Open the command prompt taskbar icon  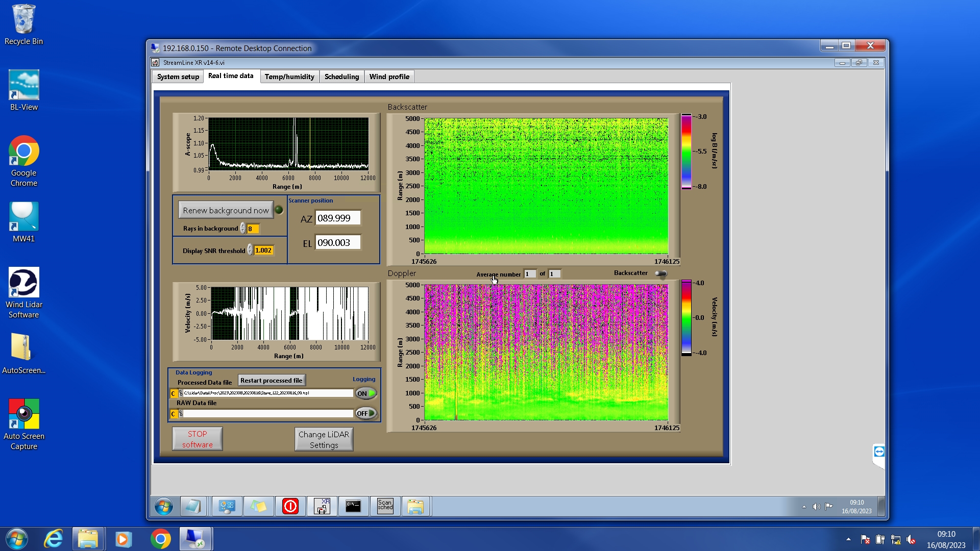[x=353, y=506]
